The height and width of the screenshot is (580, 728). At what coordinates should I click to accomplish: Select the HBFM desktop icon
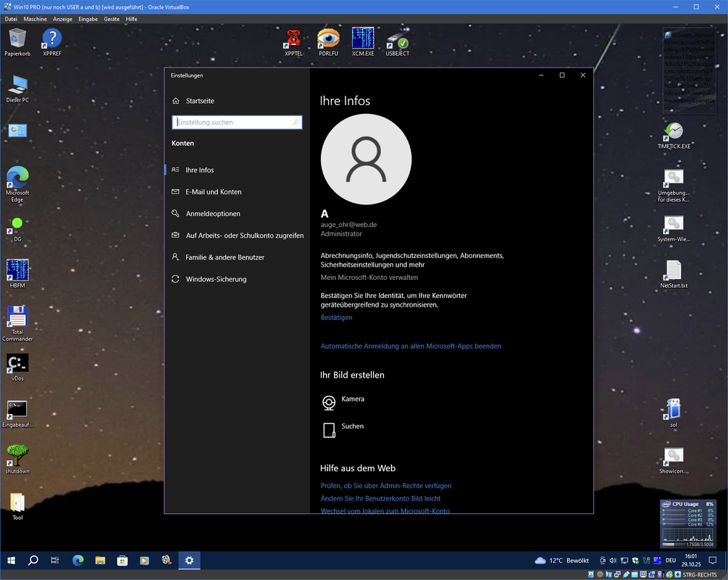pyautogui.click(x=17, y=273)
